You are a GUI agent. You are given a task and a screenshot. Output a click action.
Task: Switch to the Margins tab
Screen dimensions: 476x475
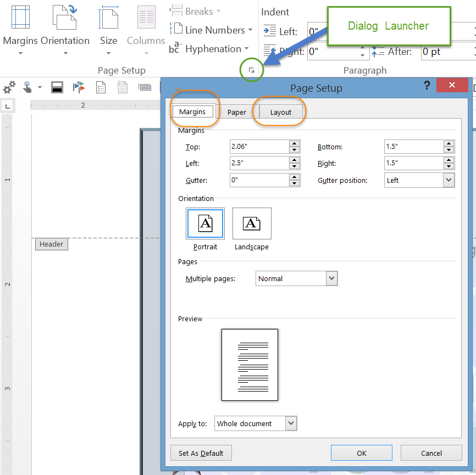192,111
